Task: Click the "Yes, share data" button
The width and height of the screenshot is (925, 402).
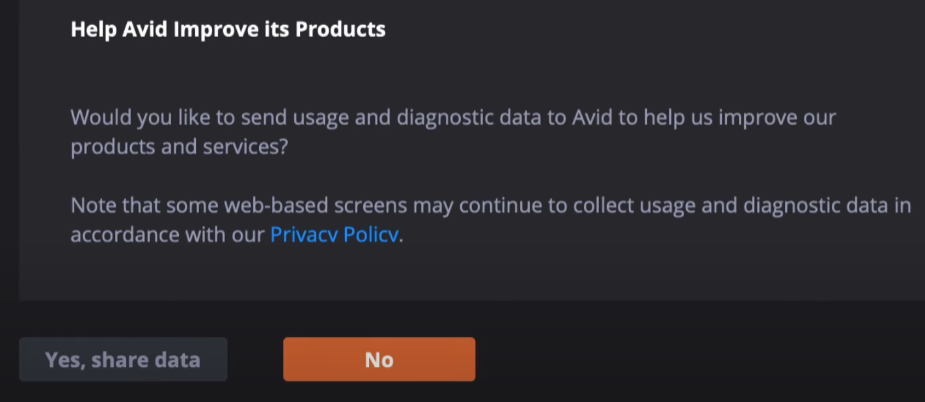Action: pos(123,360)
